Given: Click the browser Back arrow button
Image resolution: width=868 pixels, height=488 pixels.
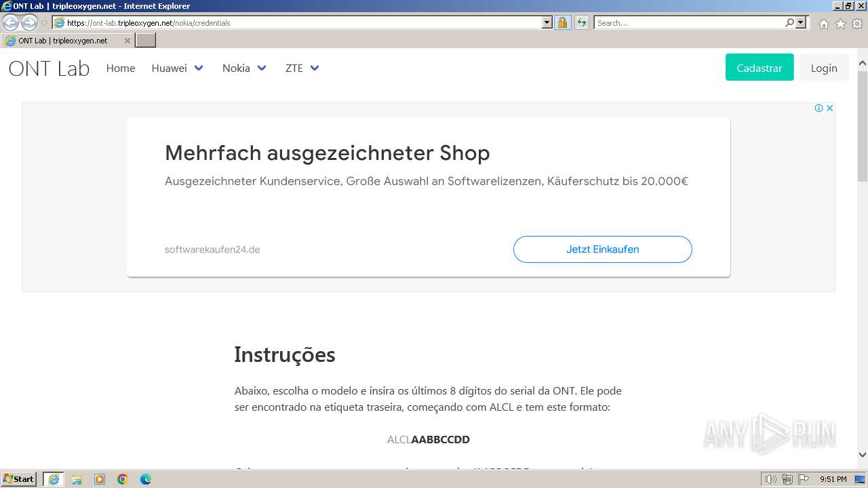Looking at the screenshot, I should click(11, 23).
